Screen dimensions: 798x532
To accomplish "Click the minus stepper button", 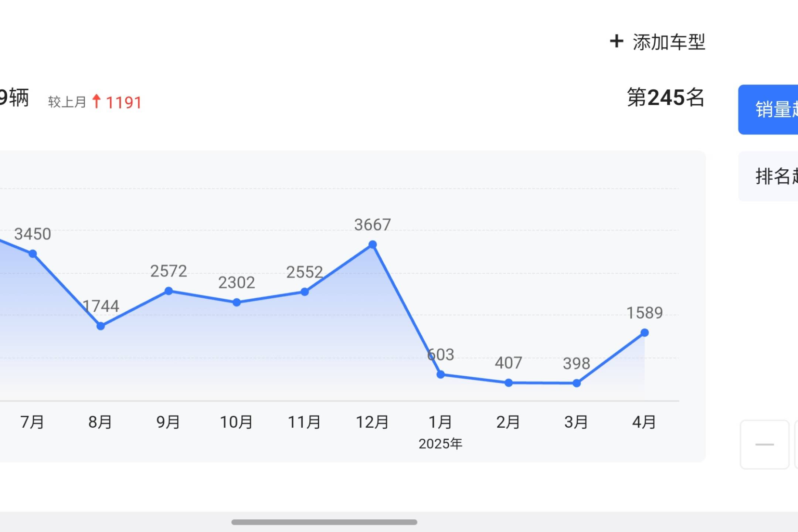I will coord(764,444).
